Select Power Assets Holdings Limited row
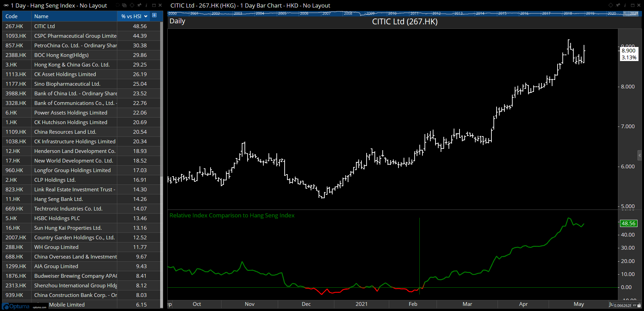The width and height of the screenshot is (644, 311). [x=81, y=112]
